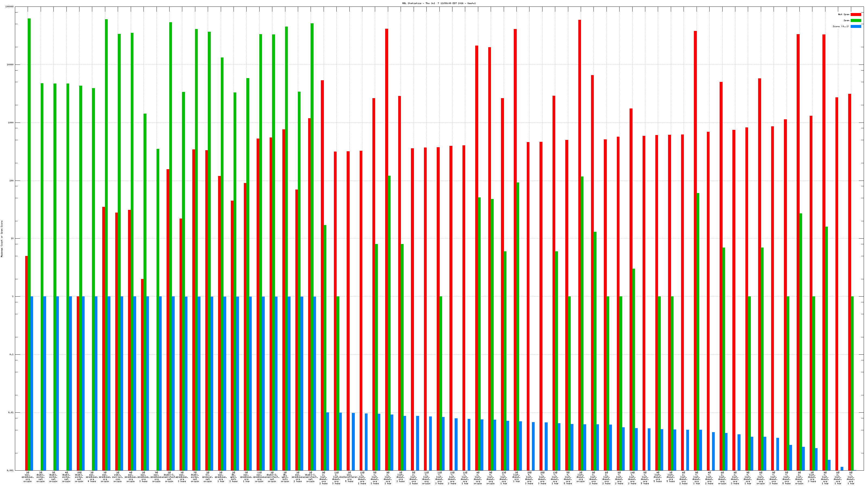This screenshot has height=488, width=868.
Task: Click the 15@ dnsbl.sorbs.net origin label
Action: point(79,477)
